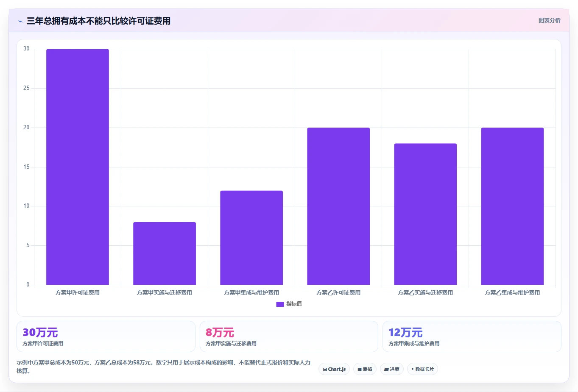Click card caption 方案甲集成与维护费用 under 12万元

(x=414, y=344)
